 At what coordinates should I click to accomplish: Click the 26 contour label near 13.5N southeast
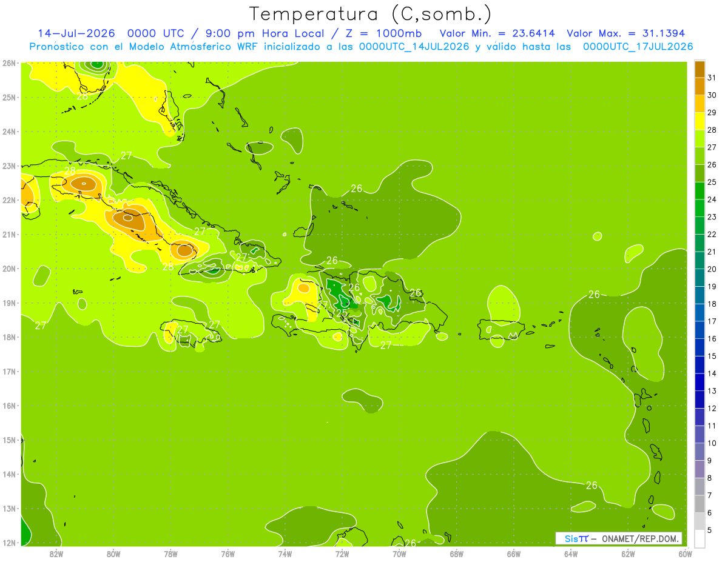592,485
